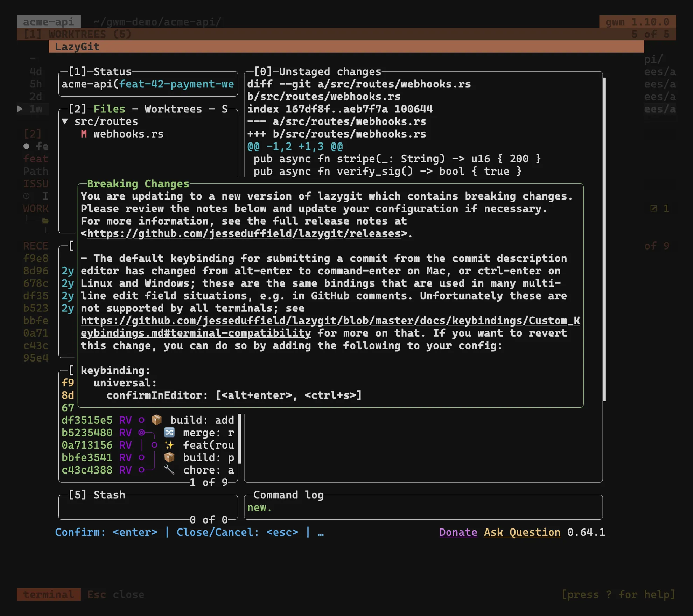Click the commit graph node on b5235480 row
Image resolution: width=693 pixels, height=616 pixels.
point(141,432)
